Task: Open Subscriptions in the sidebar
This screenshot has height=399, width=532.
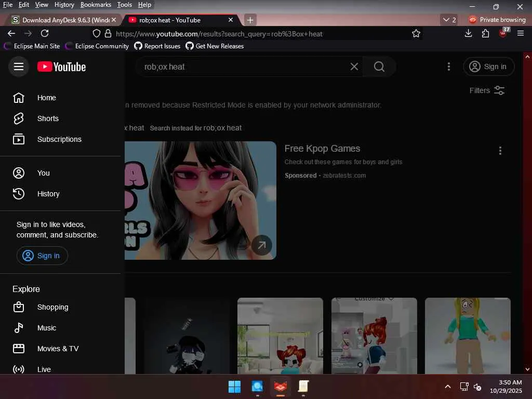Action: point(60,139)
